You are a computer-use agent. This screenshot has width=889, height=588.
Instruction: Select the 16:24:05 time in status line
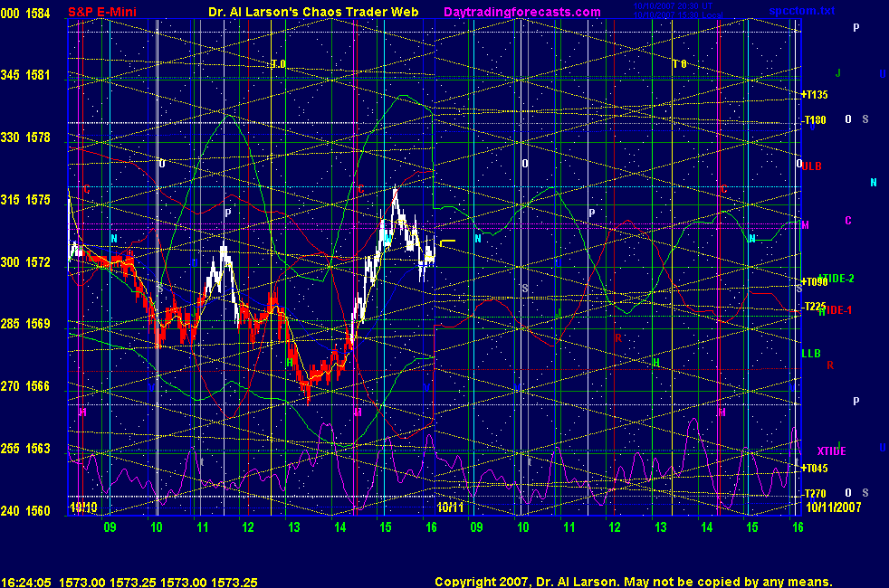coord(26,582)
